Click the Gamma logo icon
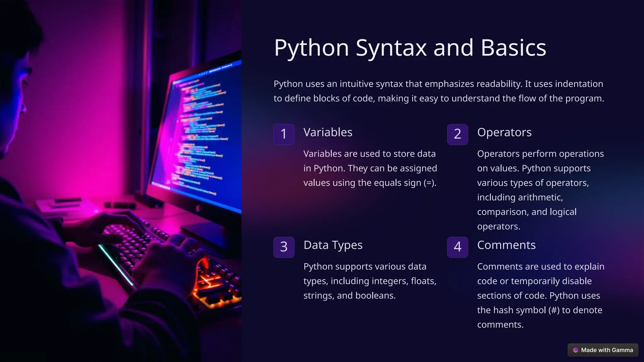This screenshot has height=362, width=644. pyautogui.click(x=575, y=350)
